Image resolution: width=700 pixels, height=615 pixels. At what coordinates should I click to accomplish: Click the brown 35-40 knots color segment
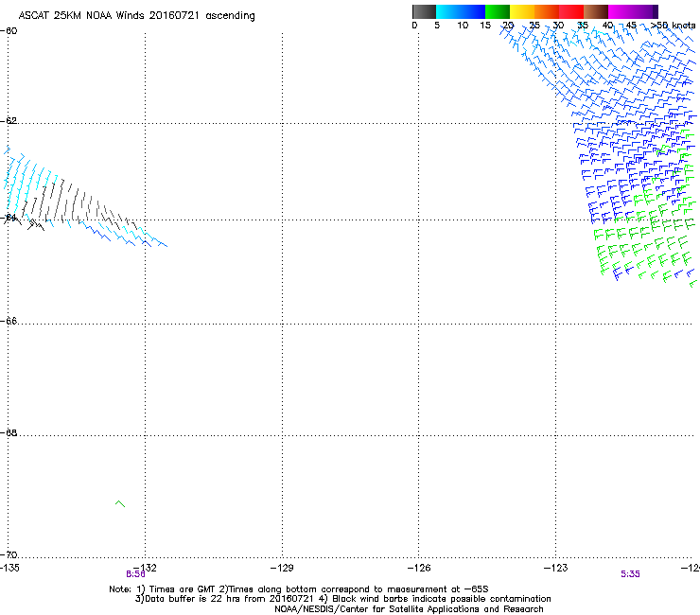596,11
